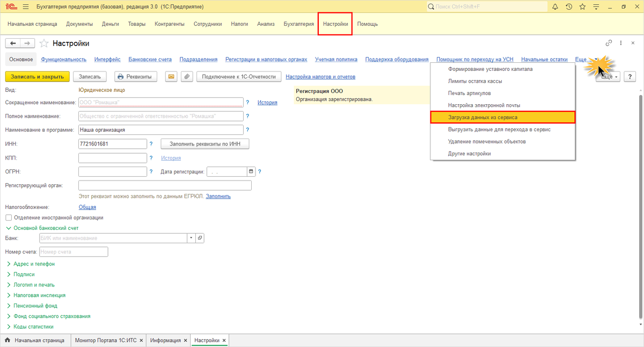Click Подключение к 1С-Отчетности button
The width and height of the screenshot is (644, 347).
239,77
